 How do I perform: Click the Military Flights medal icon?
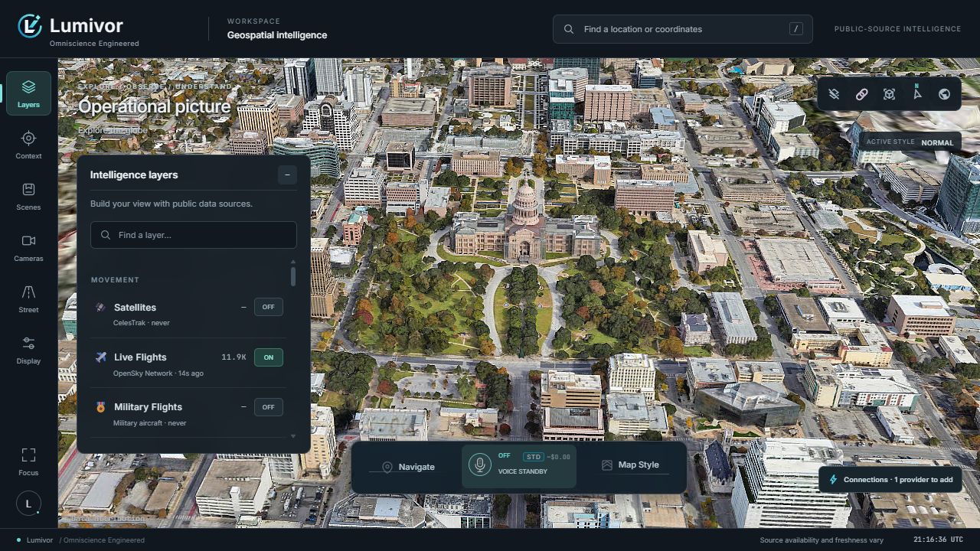click(100, 407)
